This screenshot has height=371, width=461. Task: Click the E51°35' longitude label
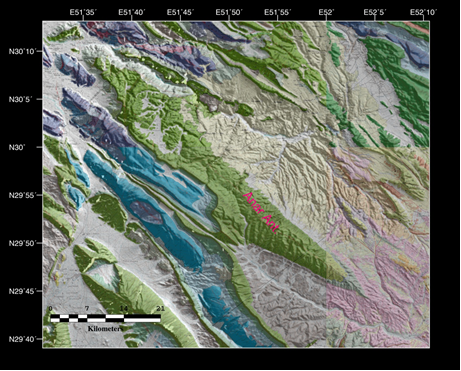83,12
